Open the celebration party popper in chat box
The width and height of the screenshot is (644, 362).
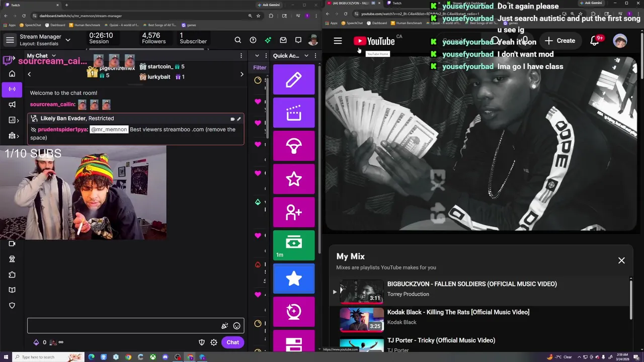pos(225,326)
